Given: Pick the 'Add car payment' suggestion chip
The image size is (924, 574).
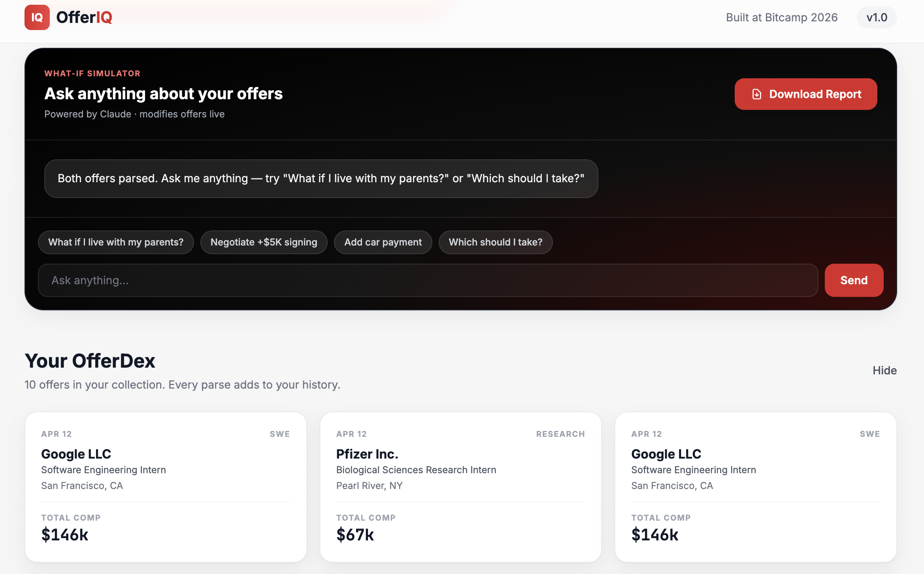Looking at the screenshot, I should [383, 242].
